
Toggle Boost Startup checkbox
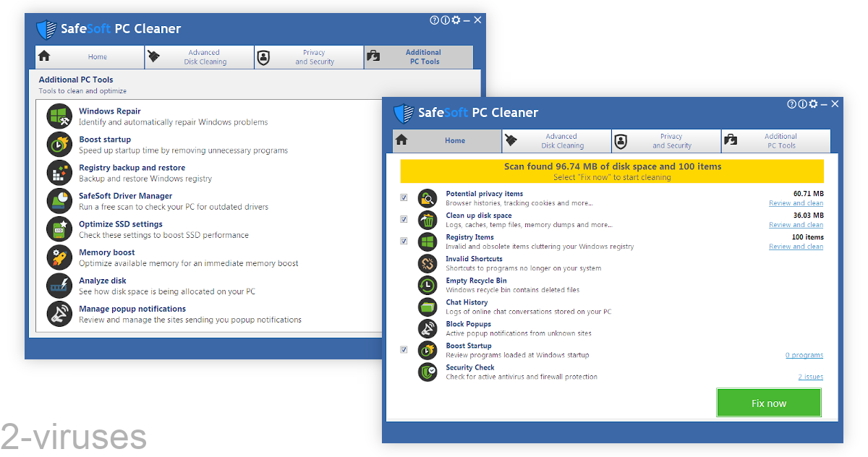pyautogui.click(x=404, y=349)
